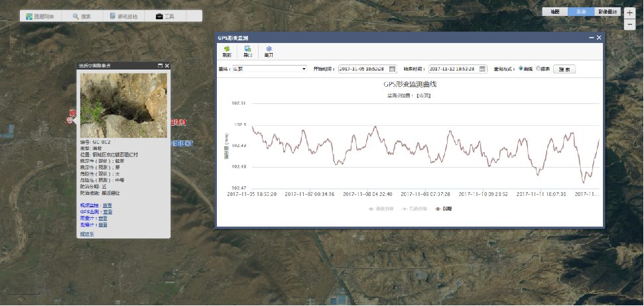Open the 裂缝计 查看 link
Screen dimensions: 644x306
tap(103, 225)
